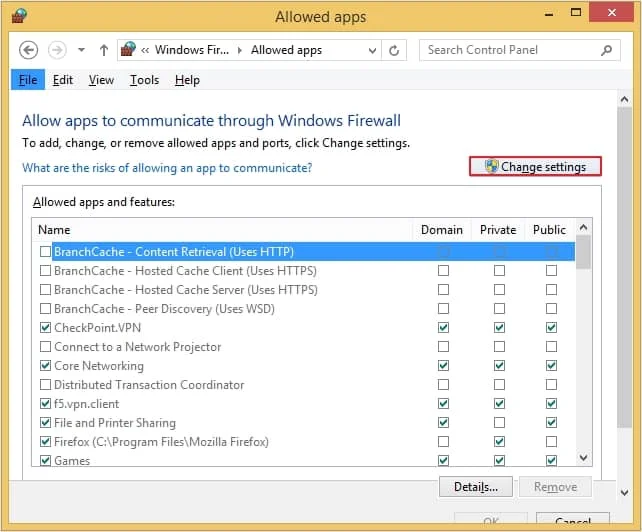The height and width of the screenshot is (532, 642).
Task: Check Public for Firefox
Action: pos(552,441)
